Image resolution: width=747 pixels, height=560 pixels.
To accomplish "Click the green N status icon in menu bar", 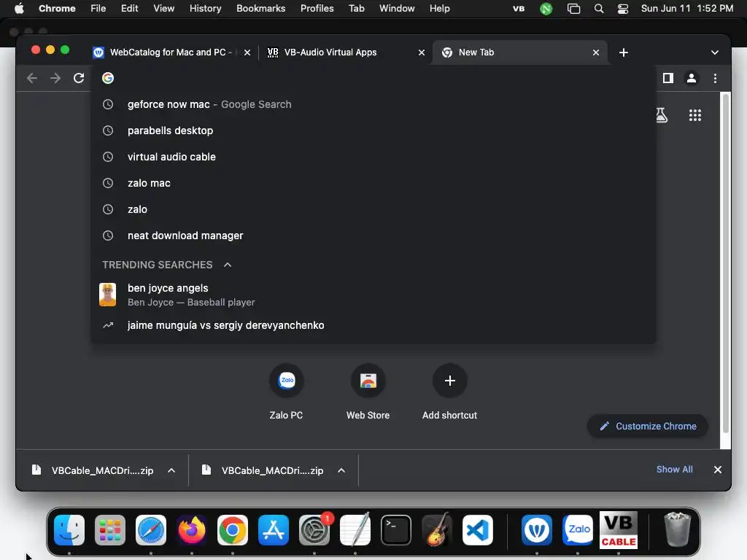I will click(x=546, y=9).
